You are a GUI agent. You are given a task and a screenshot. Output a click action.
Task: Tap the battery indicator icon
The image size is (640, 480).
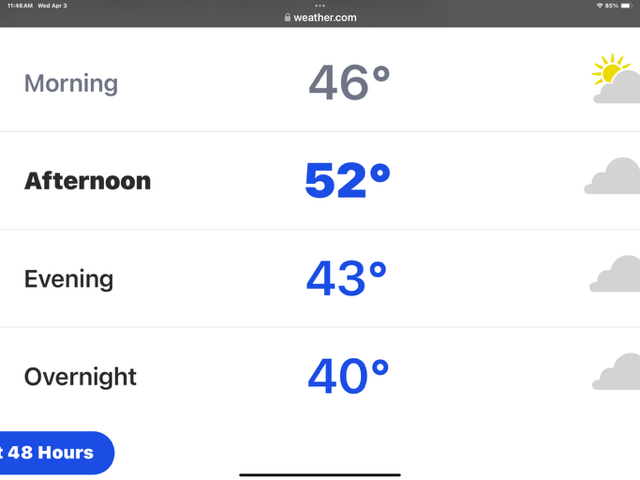tap(626, 6)
